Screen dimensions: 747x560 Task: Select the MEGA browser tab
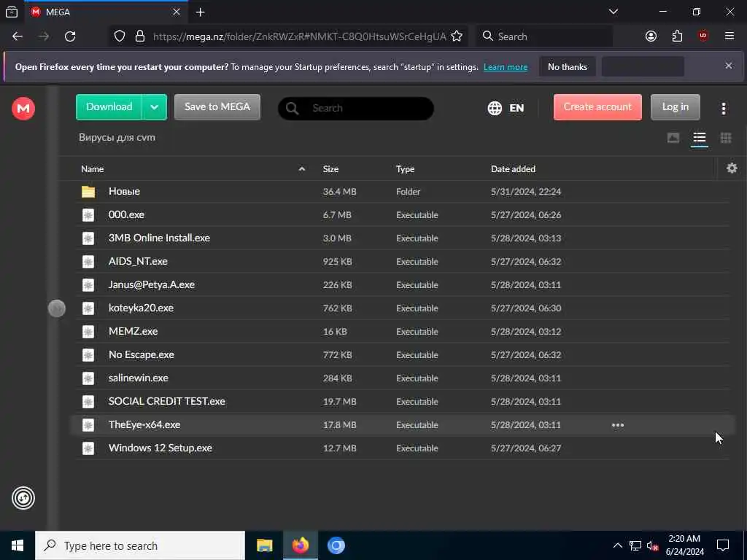click(106, 12)
